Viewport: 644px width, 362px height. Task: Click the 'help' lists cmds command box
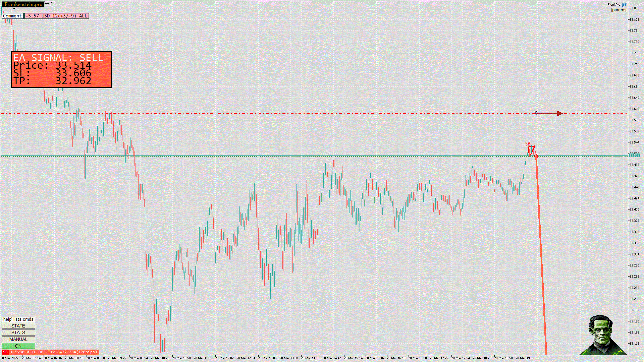pyautogui.click(x=18, y=319)
